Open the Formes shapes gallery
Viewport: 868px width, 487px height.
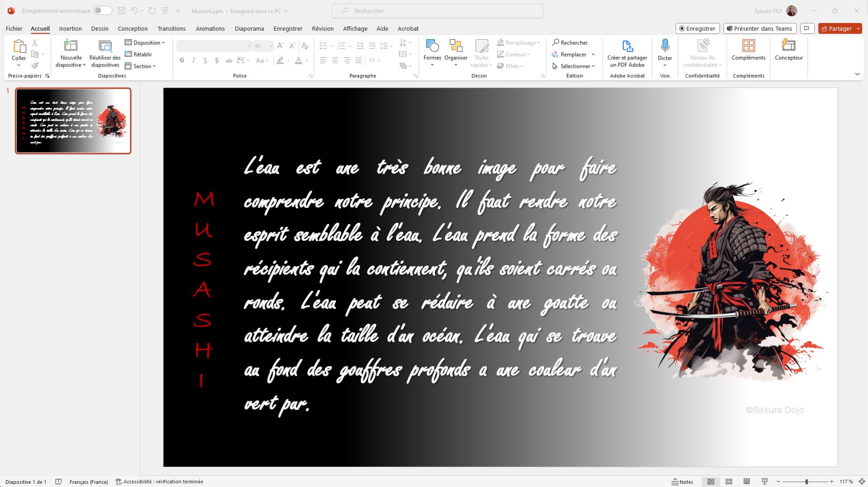click(x=432, y=53)
